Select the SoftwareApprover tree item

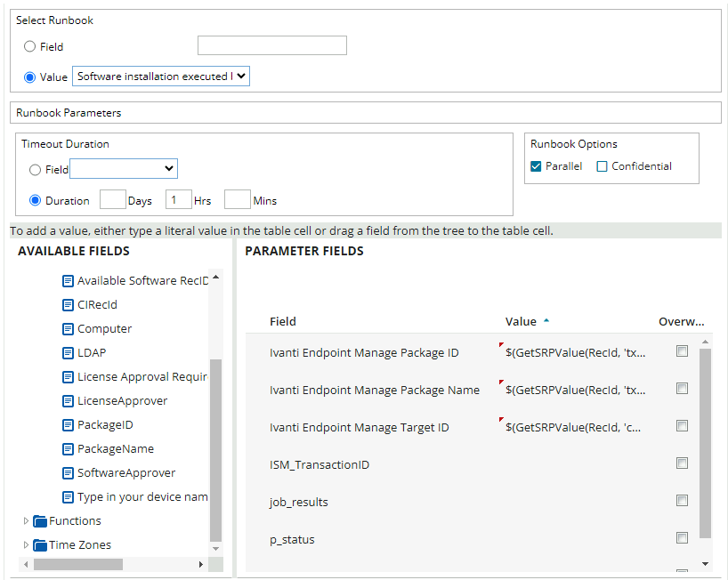point(126,473)
